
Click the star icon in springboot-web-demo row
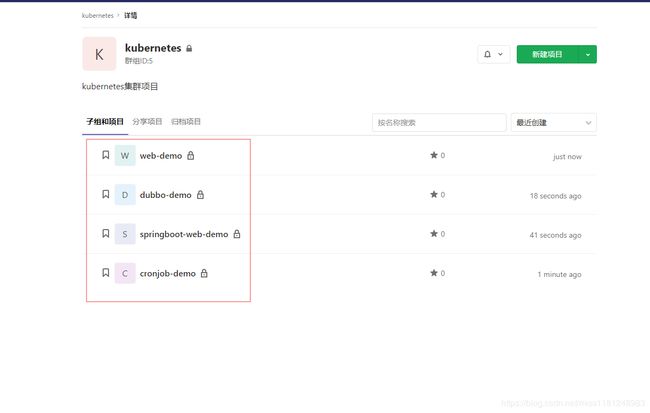pos(434,233)
